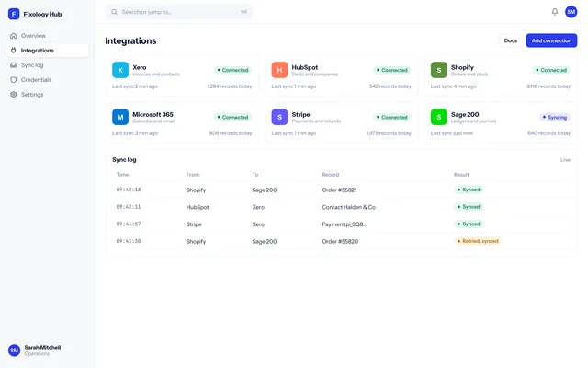The width and height of the screenshot is (588, 368).
Task: Click Synced badge for the Payment row
Action: pos(469,224)
